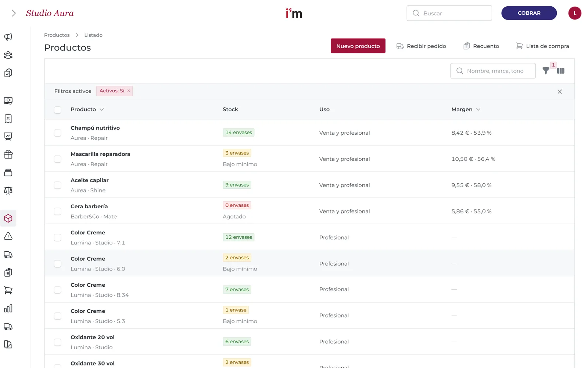Click the global Buscar search field
Viewport: 588px width, 368px height.
[x=449, y=13]
